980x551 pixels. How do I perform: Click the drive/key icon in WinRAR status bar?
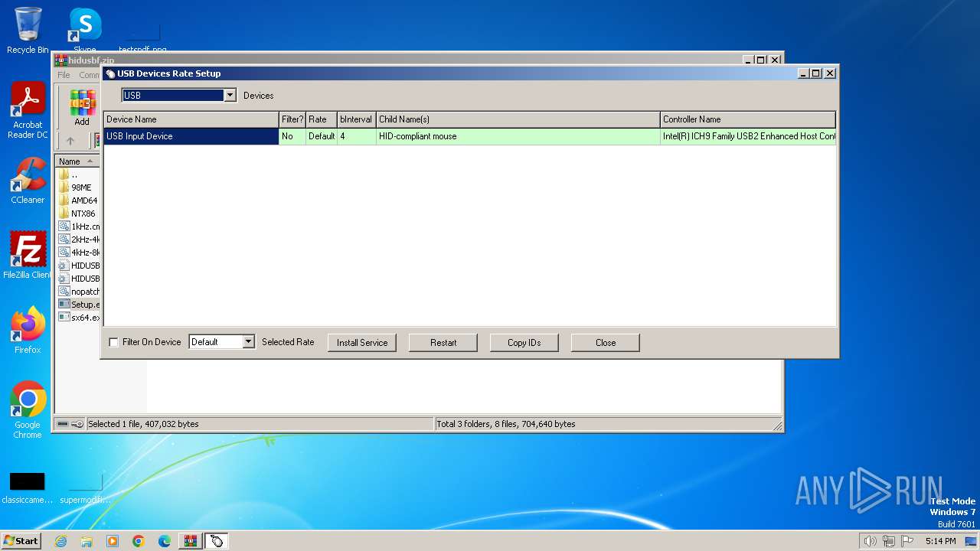70,424
